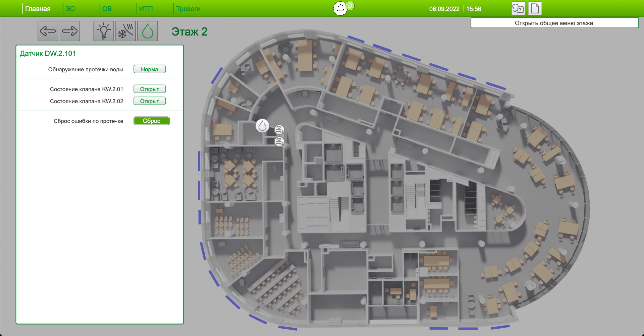Toggle valve KW.2.01 state Открыт
644x336 pixels.
tap(150, 89)
